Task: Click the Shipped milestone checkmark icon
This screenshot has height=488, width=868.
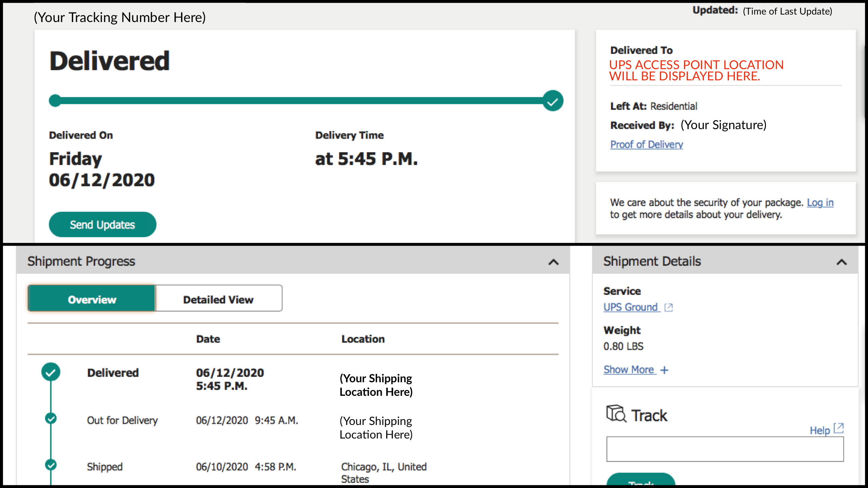Action: click(x=51, y=465)
